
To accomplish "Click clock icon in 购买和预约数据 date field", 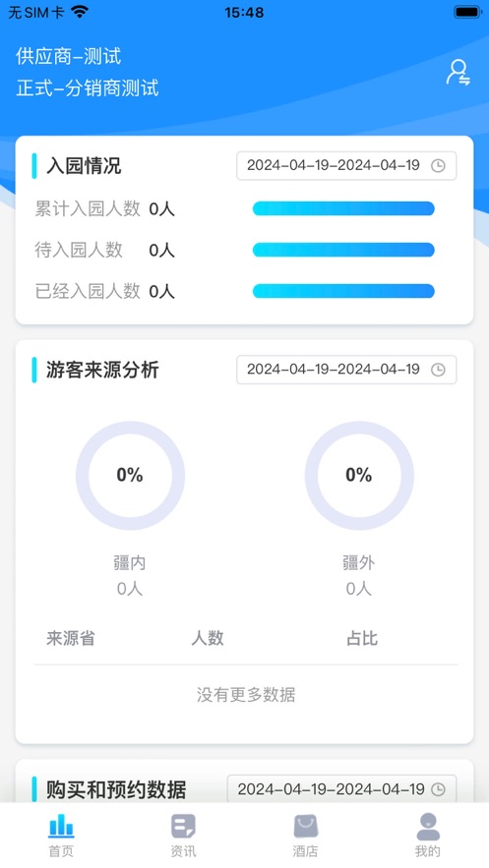I will coord(438,789).
